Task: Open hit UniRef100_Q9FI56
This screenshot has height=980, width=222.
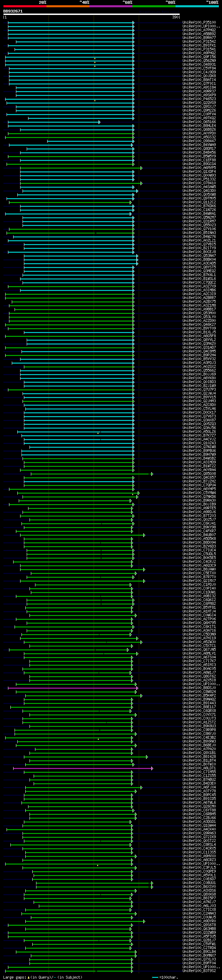Action: pos(199,57)
